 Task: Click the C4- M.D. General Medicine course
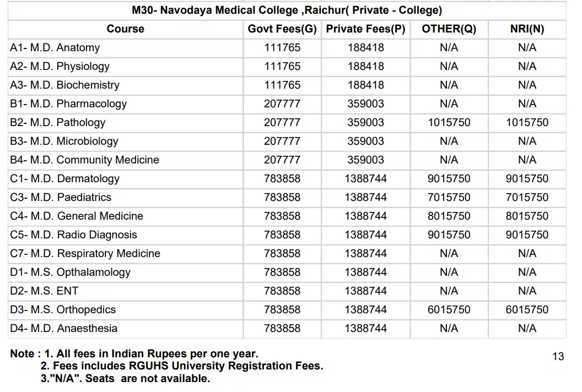pos(77,216)
